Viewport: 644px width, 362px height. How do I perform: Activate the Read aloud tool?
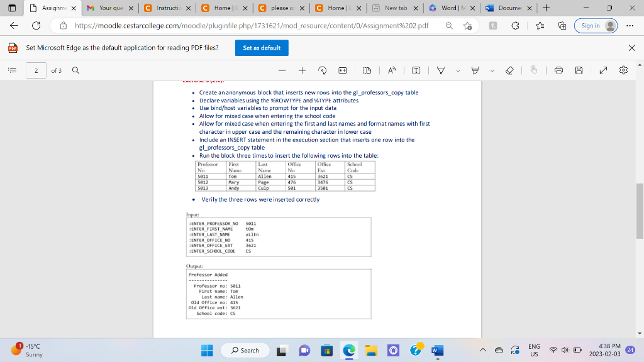(x=392, y=70)
